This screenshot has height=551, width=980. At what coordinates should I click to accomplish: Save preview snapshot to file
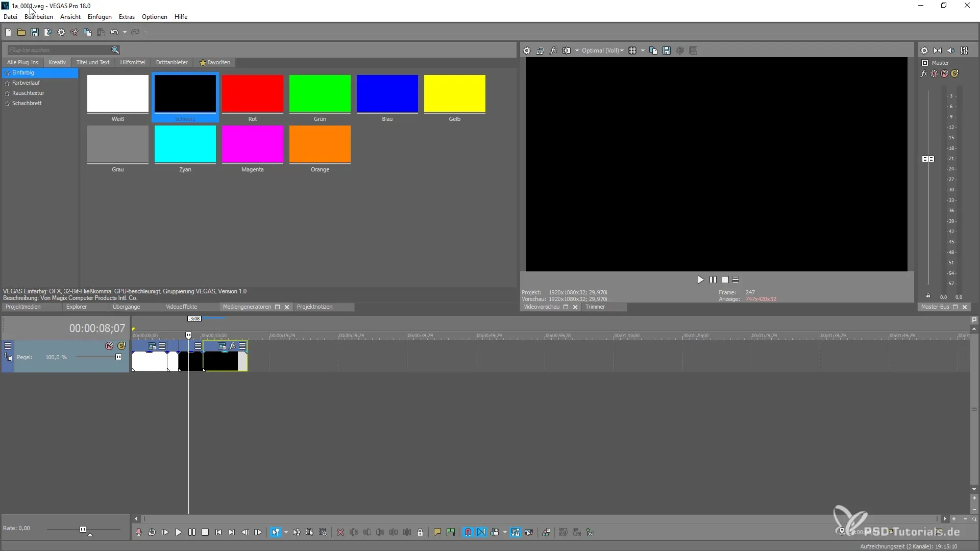[x=667, y=51]
